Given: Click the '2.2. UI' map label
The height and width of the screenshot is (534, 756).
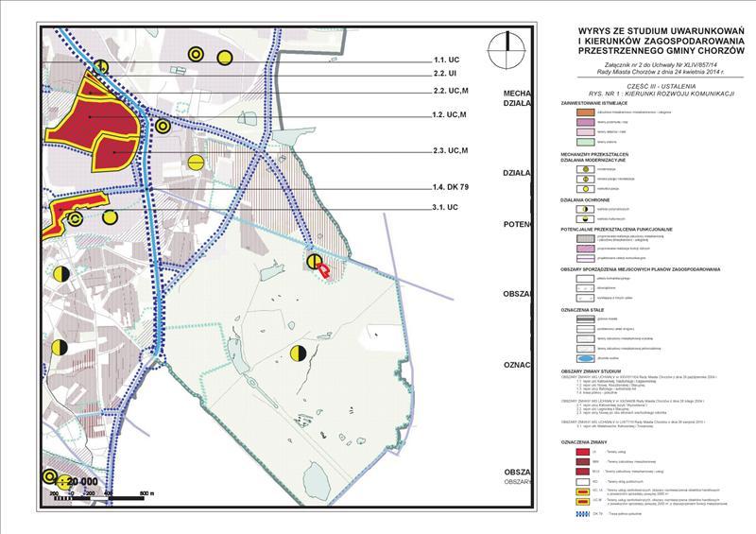Looking at the screenshot, I should pos(444,74).
